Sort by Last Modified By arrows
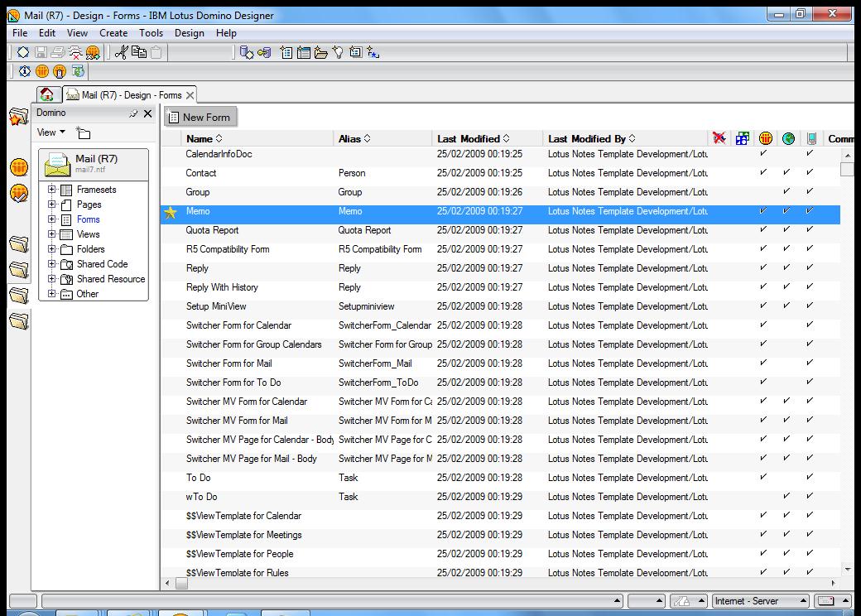The height and width of the screenshot is (616, 861). pos(632,138)
